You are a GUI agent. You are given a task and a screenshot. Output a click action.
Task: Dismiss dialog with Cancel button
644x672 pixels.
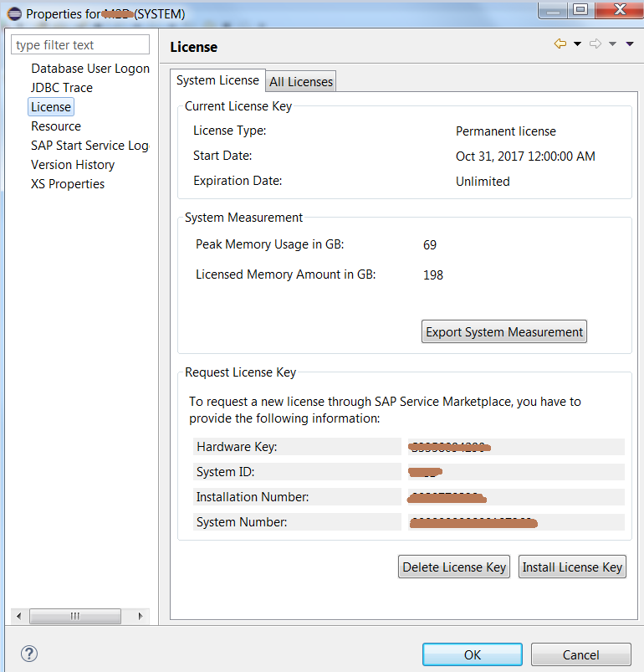click(x=581, y=654)
